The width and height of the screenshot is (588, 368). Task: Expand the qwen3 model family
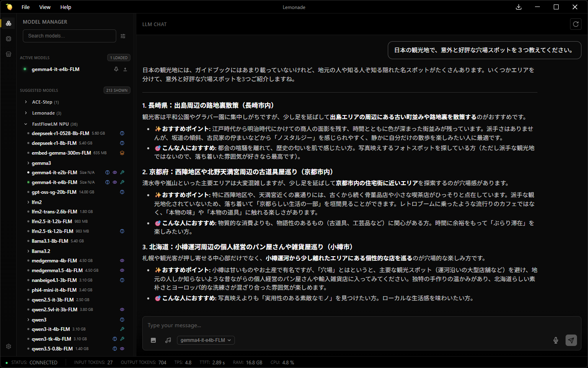(x=28, y=320)
